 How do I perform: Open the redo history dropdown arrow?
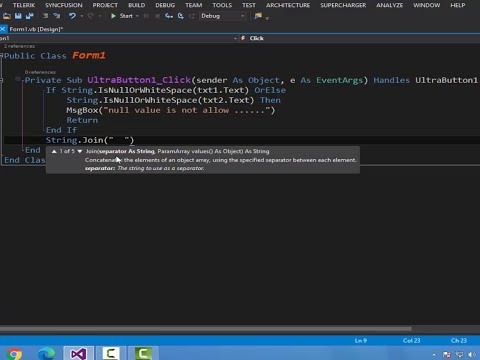[99, 16]
